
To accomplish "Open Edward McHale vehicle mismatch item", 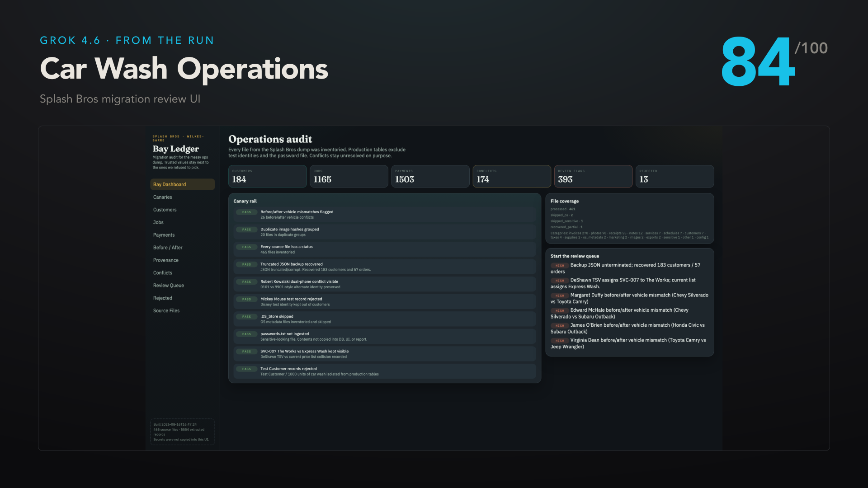I will [629, 313].
